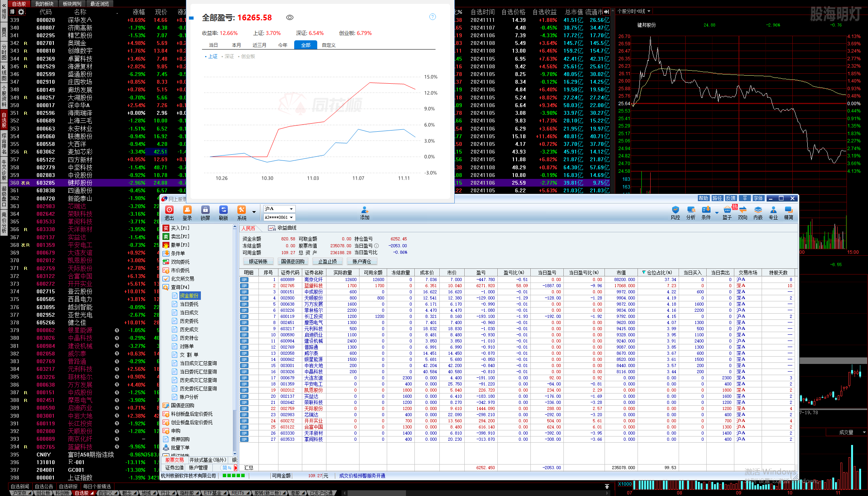Click the 国债逆回购 button
Screen dimensions: 868x496
coord(293,261)
